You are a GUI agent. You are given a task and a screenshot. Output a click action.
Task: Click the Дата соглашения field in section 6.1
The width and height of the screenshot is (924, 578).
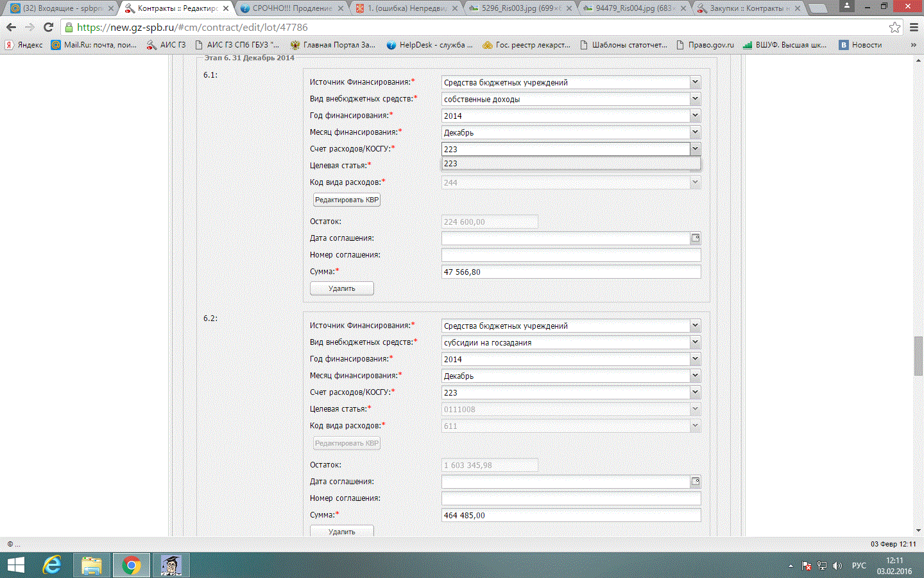click(x=566, y=238)
